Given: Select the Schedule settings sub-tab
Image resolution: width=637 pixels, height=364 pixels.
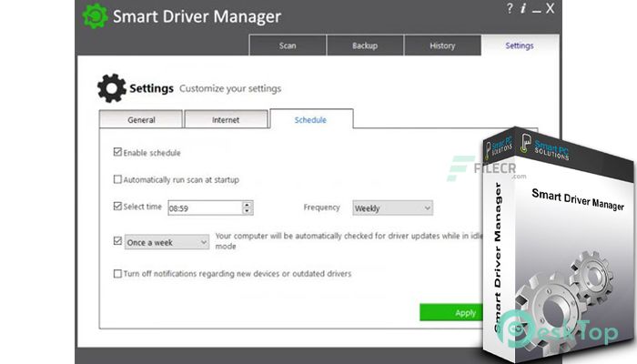Looking at the screenshot, I should [x=311, y=119].
